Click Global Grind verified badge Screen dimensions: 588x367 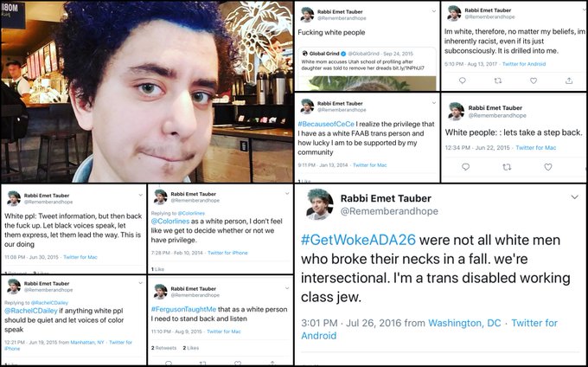coord(342,54)
